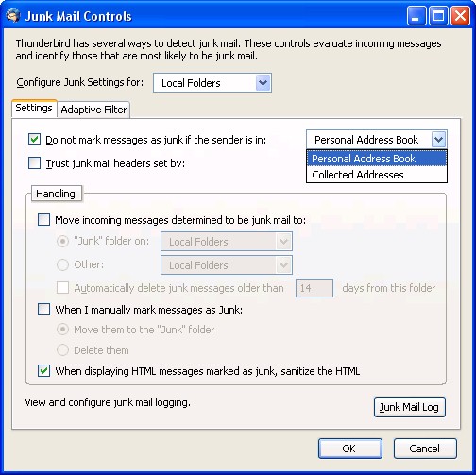Click the 'days from this folder' text
Screen dimensions: 476x475
tap(389, 288)
